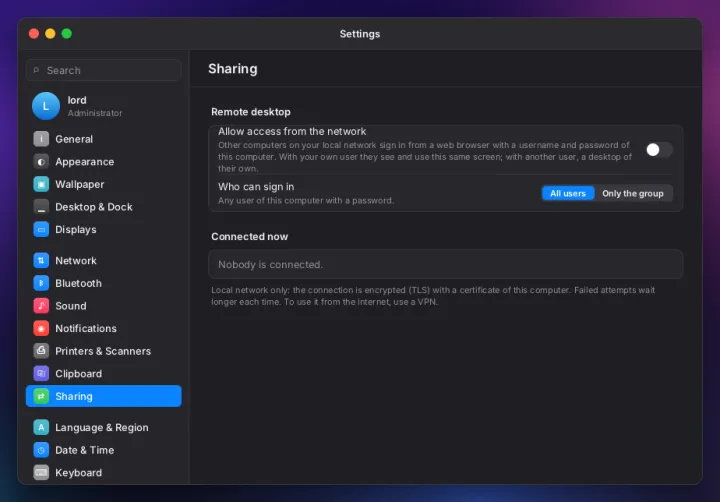Select Only the group option
This screenshot has height=502, width=720.
click(x=633, y=193)
